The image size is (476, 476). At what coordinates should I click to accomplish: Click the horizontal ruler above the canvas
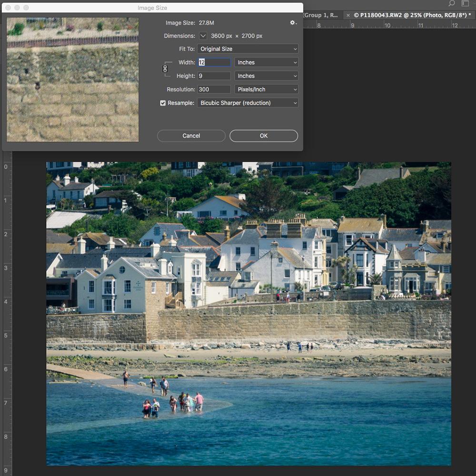(389, 25)
